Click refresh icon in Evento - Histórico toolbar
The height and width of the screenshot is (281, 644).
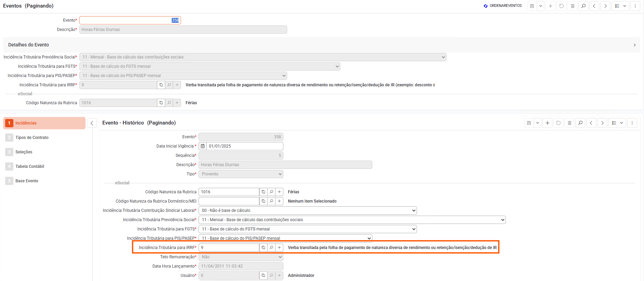(558, 123)
